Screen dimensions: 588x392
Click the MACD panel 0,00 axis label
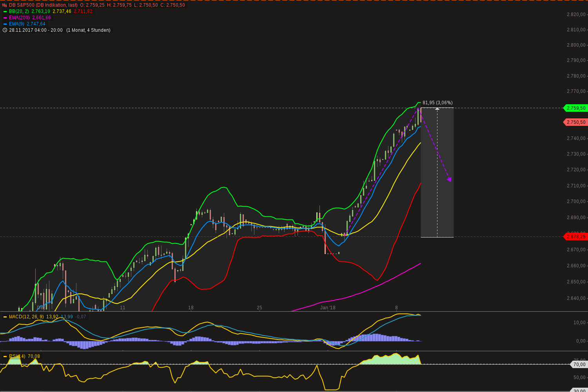point(581,341)
